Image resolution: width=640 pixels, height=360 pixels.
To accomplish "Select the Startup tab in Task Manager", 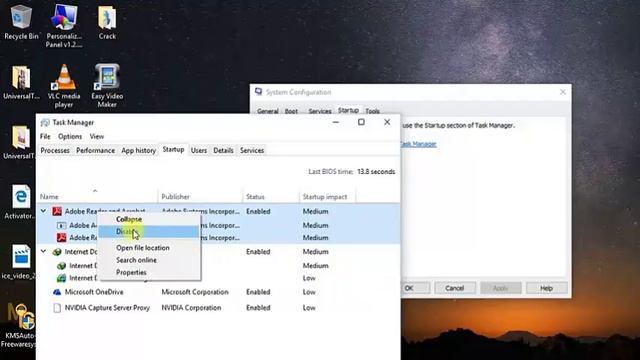I will coord(173,149).
